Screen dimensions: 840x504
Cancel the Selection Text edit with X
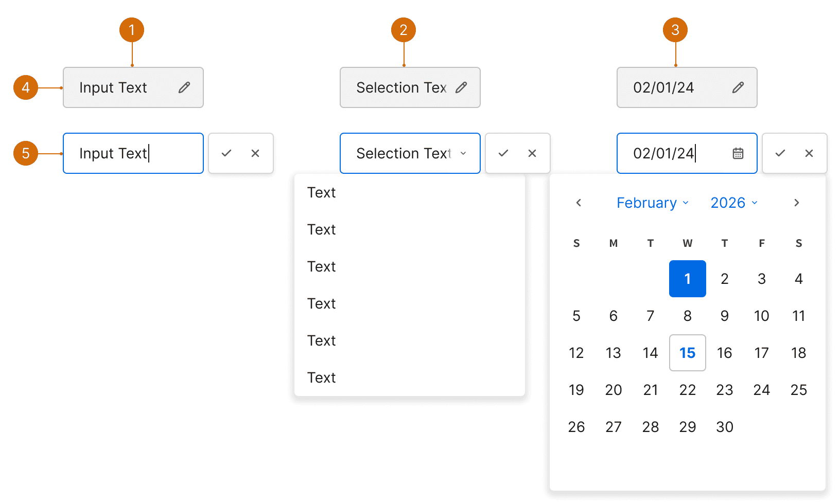point(532,153)
